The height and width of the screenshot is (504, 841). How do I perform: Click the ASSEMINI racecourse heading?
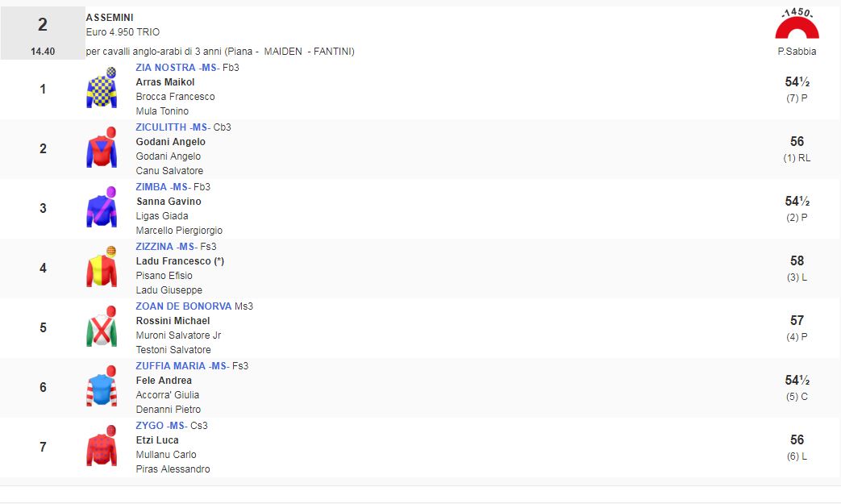110,18
